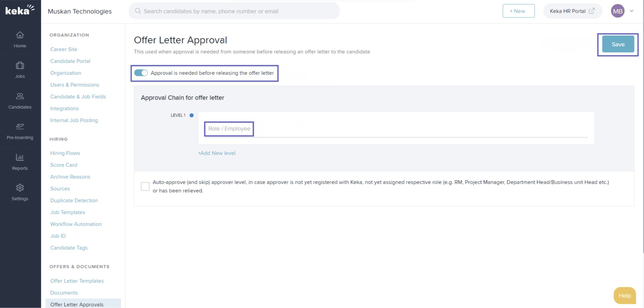Open the Candidates panel
The image size is (644, 308).
[20, 100]
